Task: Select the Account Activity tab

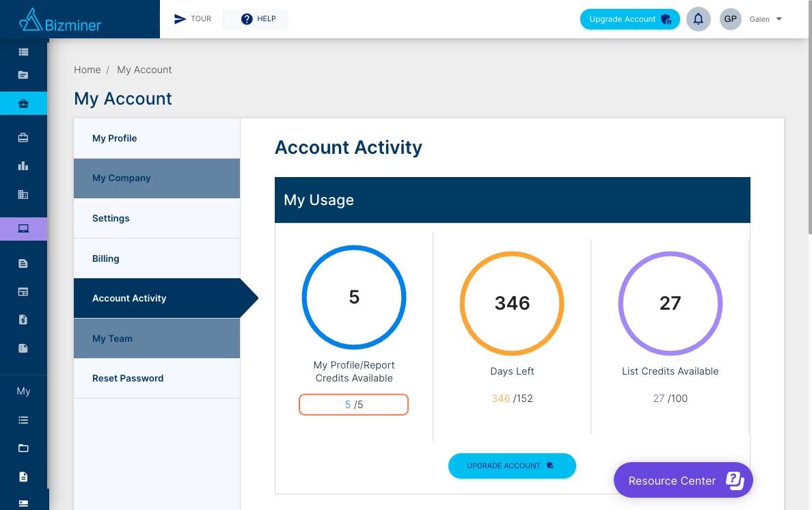Action: [157, 298]
